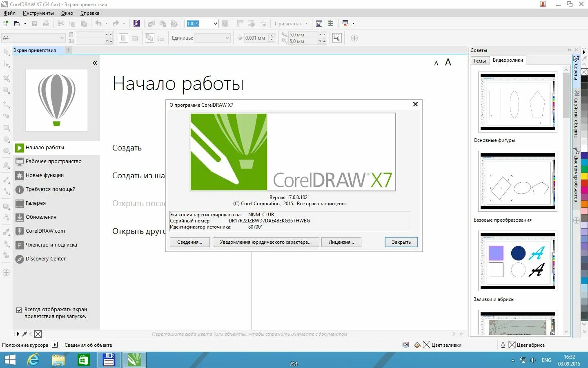Select the Text tool in the toolbox
The width and height of the screenshot is (588, 368).
pos(6,166)
